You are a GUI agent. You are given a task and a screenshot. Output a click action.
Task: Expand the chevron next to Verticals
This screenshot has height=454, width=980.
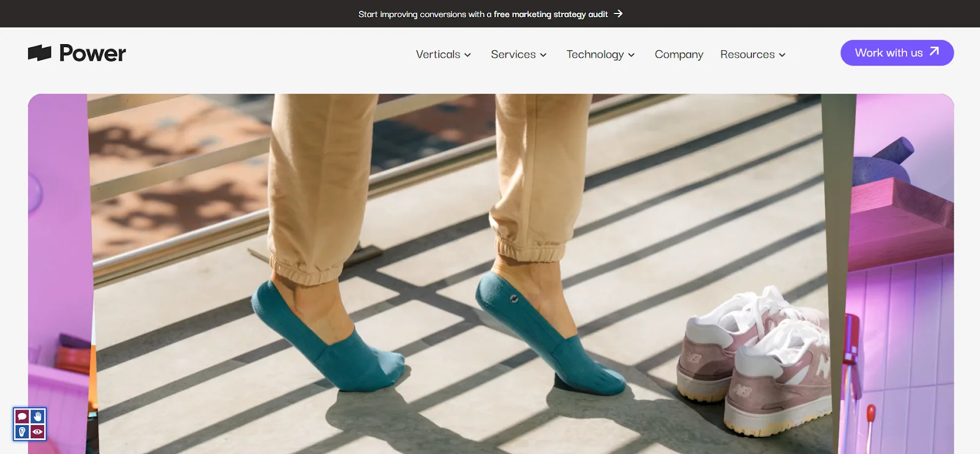(x=468, y=55)
